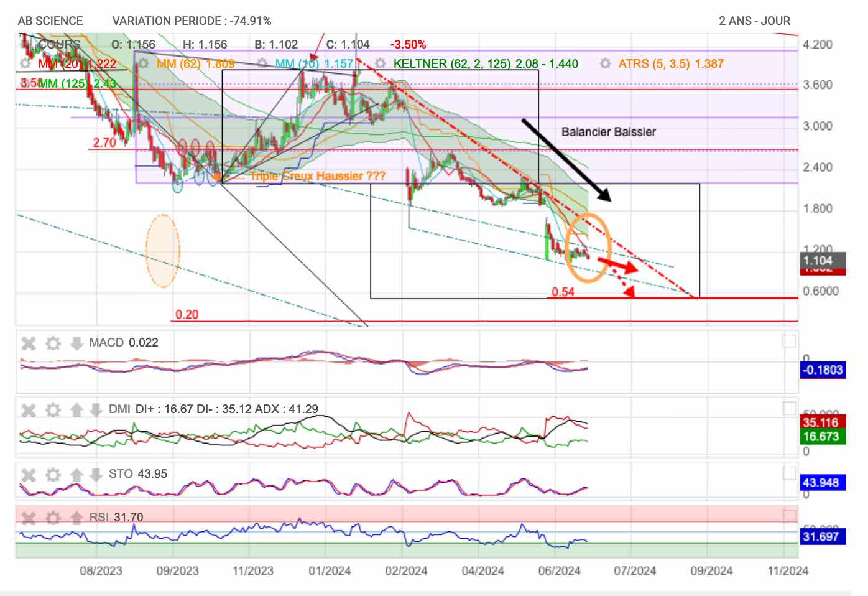Open STO panel settings gear
The height and width of the screenshot is (596, 868).
point(53,475)
